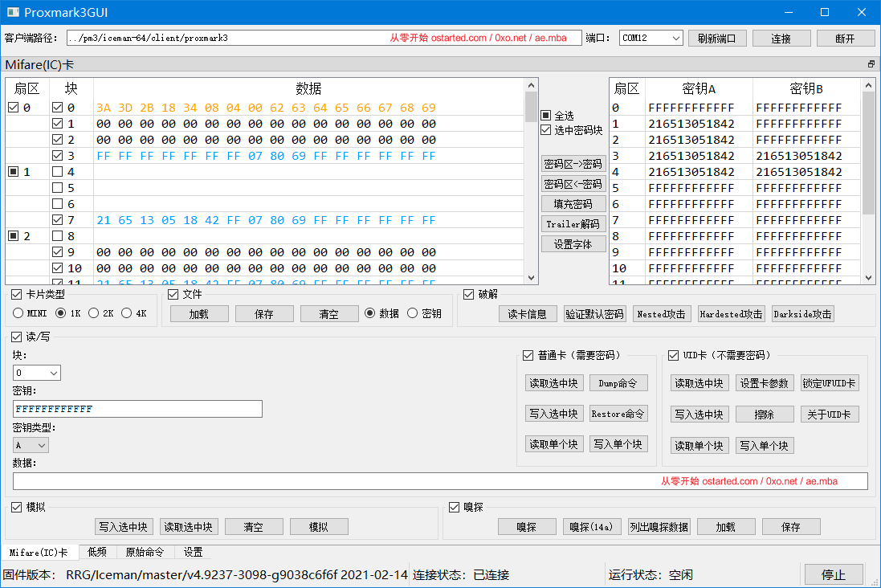Toggle the 嗅探 group checkbox
Image resolution: width=881 pixels, height=588 pixels.
pyautogui.click(x=454, y=507)
